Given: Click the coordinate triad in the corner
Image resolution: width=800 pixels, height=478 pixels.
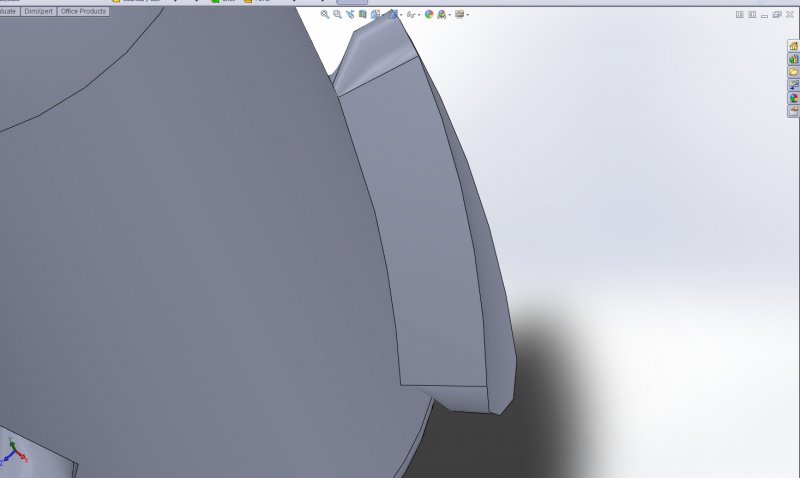Looking at the screenshot, I should 13,452.
